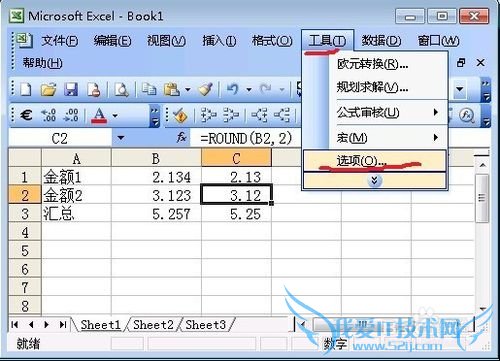Click the Evaluate Formula fx magnifier icon
Image resolution: width=500 pixels, height=361 pixels.
pos(467,116)
